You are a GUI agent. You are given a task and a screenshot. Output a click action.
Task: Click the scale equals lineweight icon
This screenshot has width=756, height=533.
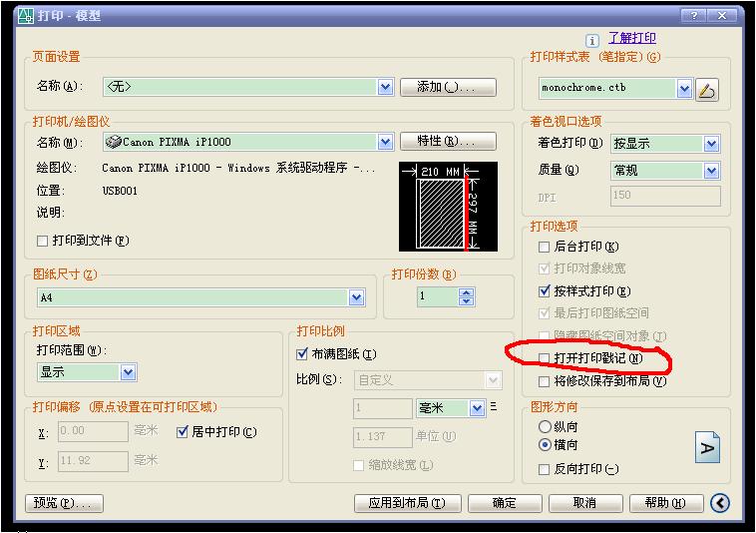[x=494, y=406]
